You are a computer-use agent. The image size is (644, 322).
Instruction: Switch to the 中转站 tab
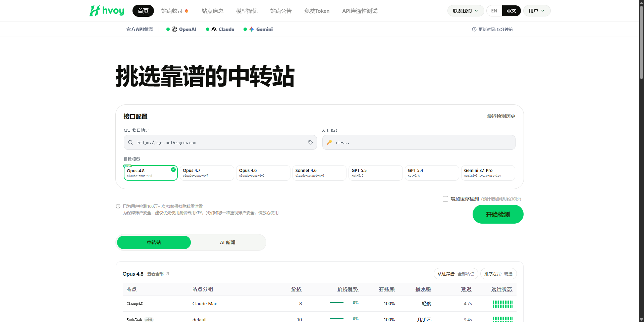pos(154,242)
